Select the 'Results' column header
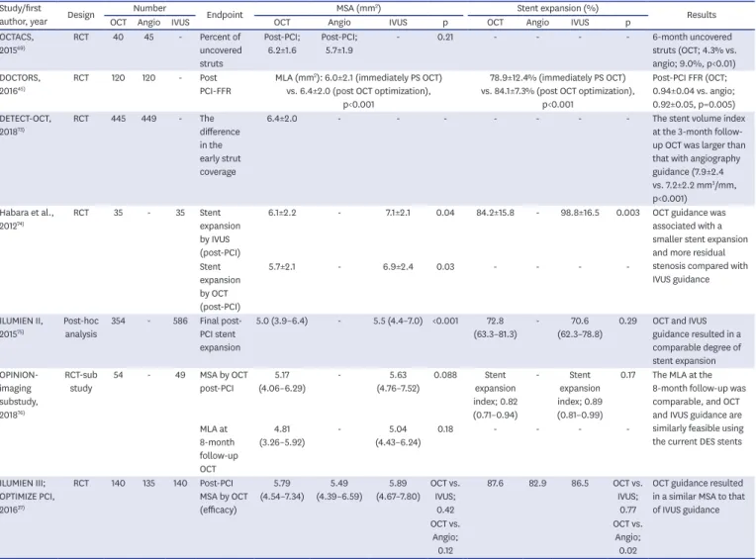 point(701,15)
